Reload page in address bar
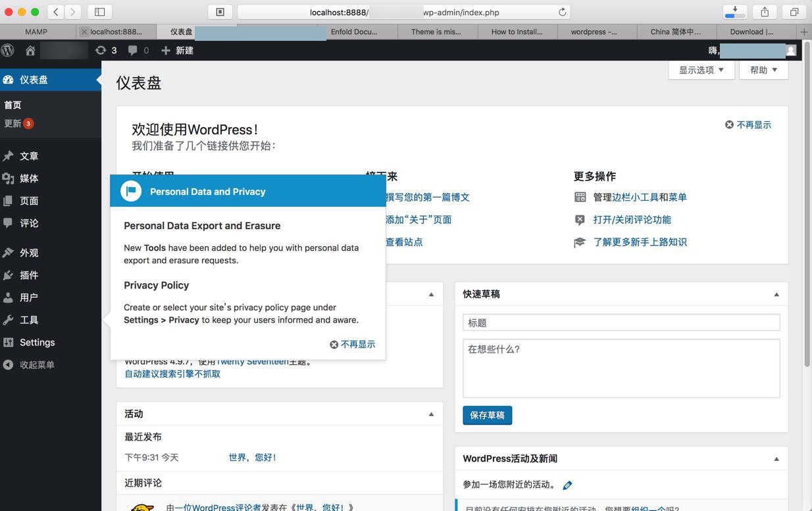Screen dimensions: 812x511 (x=562, y=12)
